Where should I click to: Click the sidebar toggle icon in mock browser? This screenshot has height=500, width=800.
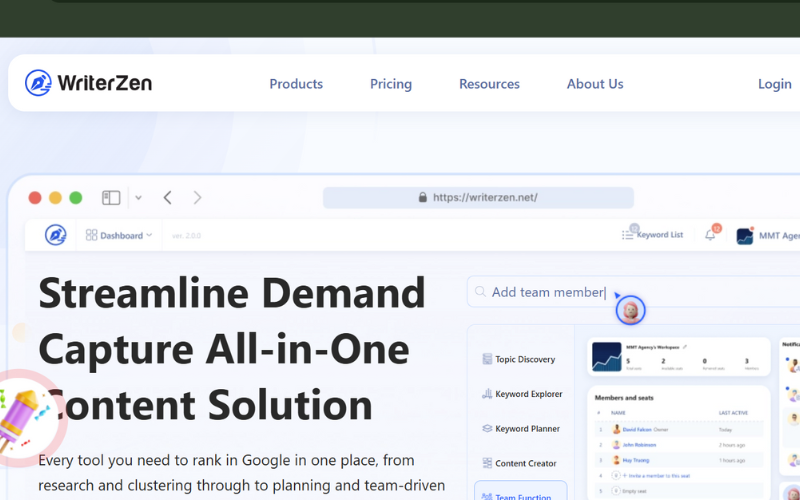click(111, 197)
